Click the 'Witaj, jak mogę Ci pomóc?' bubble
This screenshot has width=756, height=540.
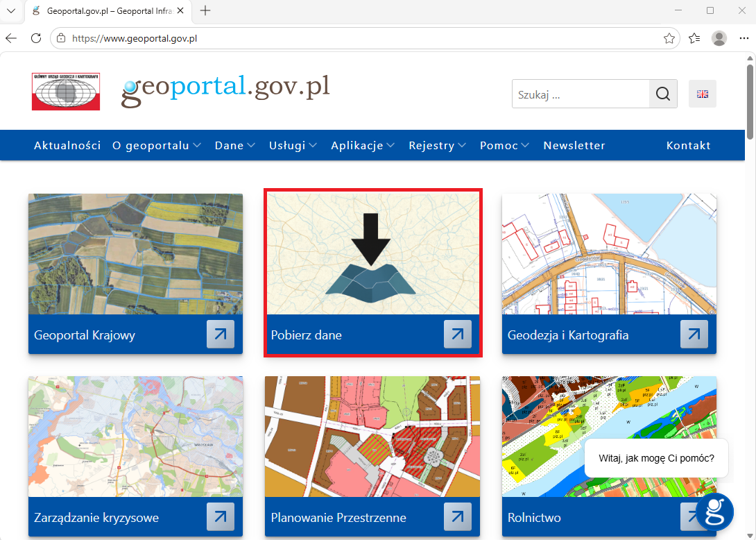[x=656, y=458]
